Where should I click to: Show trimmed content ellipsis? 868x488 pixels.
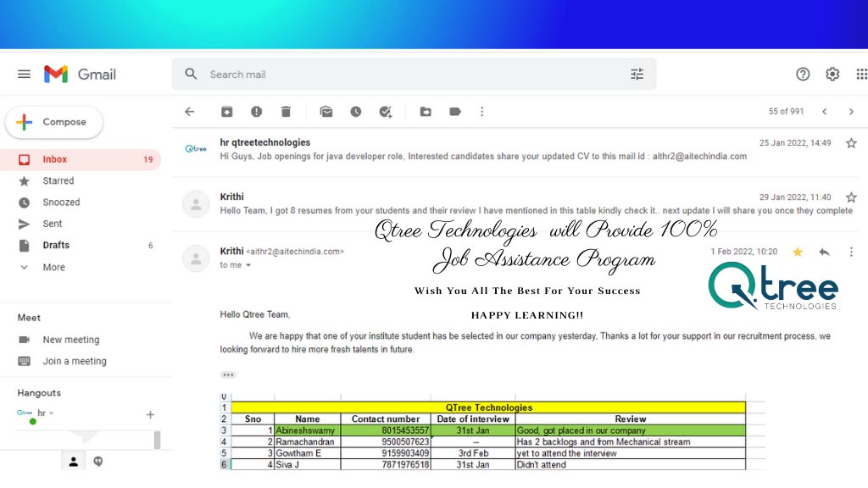click(228, 375)
